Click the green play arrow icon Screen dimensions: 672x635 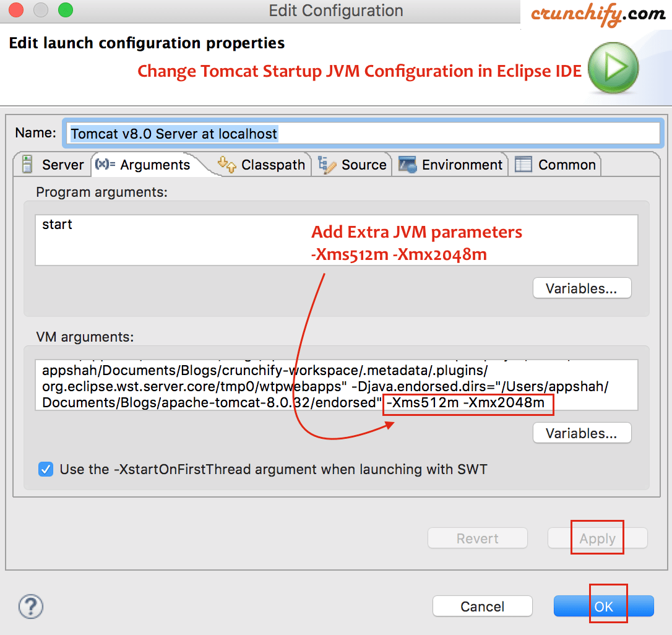(x=613, y=67)
